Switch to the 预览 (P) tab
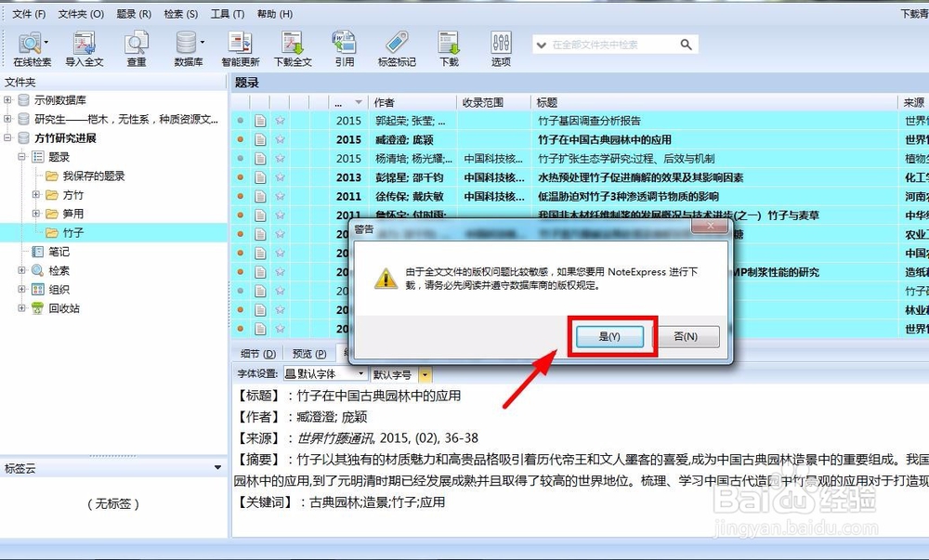 pyautogui.click(x=309, y=354)
